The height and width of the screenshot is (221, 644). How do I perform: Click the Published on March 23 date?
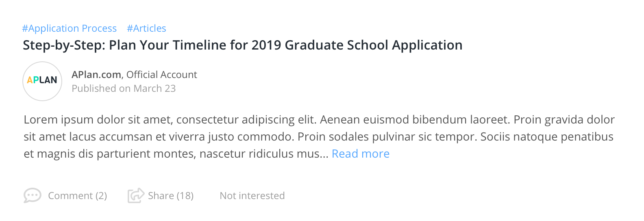click(x=124, y=89)
